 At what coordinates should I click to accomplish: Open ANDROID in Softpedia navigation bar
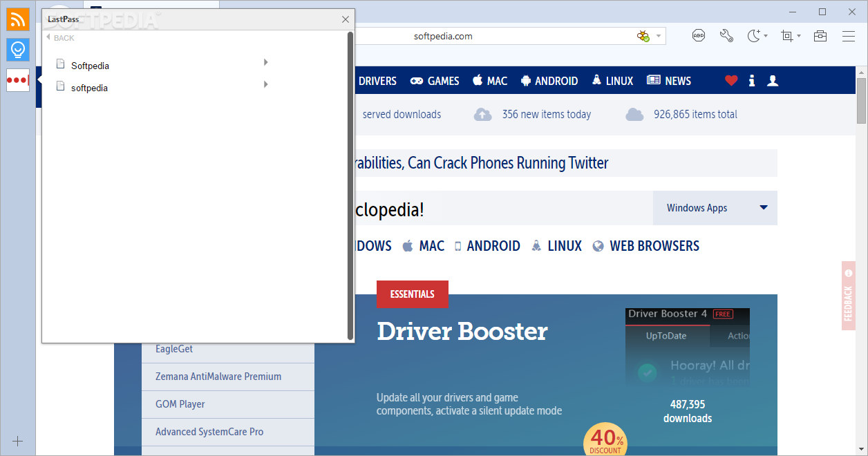(549, 81)
